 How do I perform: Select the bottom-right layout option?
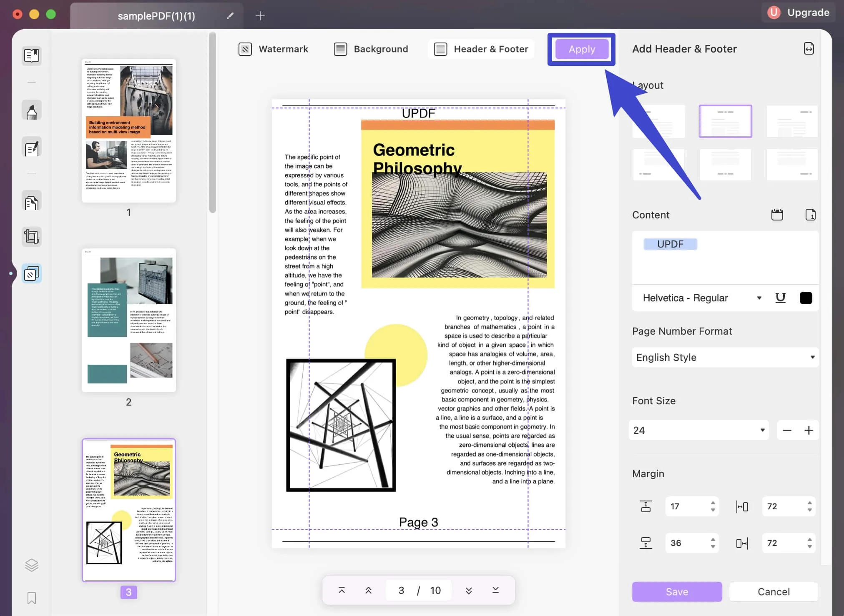click(791, 165)
